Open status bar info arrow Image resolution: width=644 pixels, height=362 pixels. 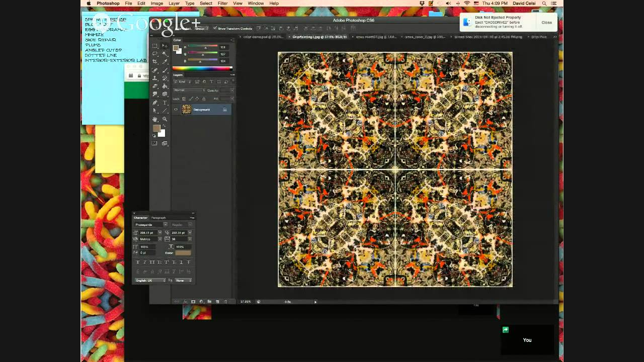315,302
